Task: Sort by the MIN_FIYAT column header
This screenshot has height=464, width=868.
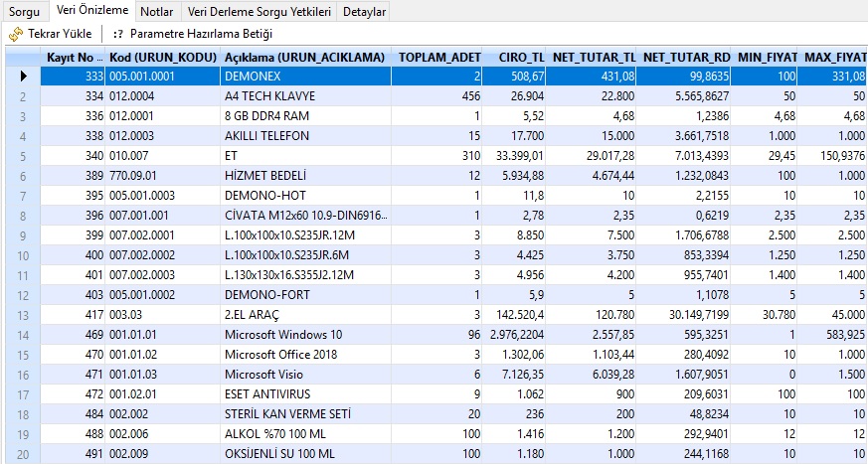Action: point(769,58)
